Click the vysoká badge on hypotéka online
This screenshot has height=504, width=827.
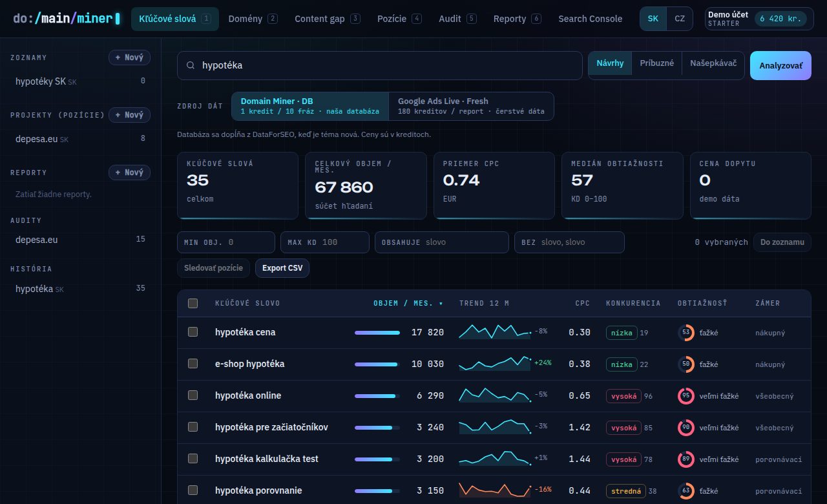[x=623, y=396]
